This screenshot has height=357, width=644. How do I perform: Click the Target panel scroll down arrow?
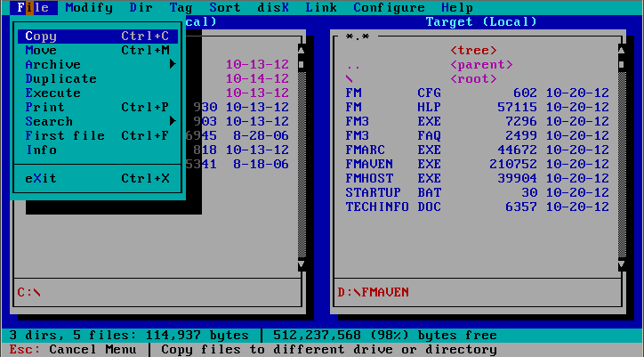[622, 264]
